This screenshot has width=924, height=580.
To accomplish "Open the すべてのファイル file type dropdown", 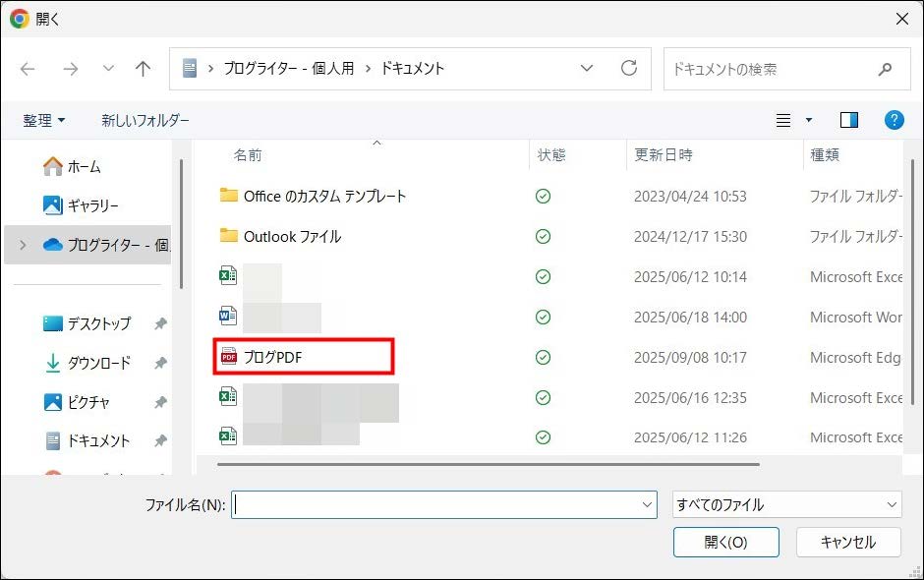I will [x=786, y=504].
